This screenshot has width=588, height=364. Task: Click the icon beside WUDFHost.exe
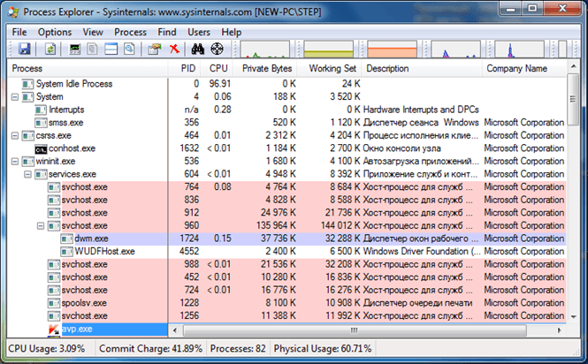(x=66, y=252)
